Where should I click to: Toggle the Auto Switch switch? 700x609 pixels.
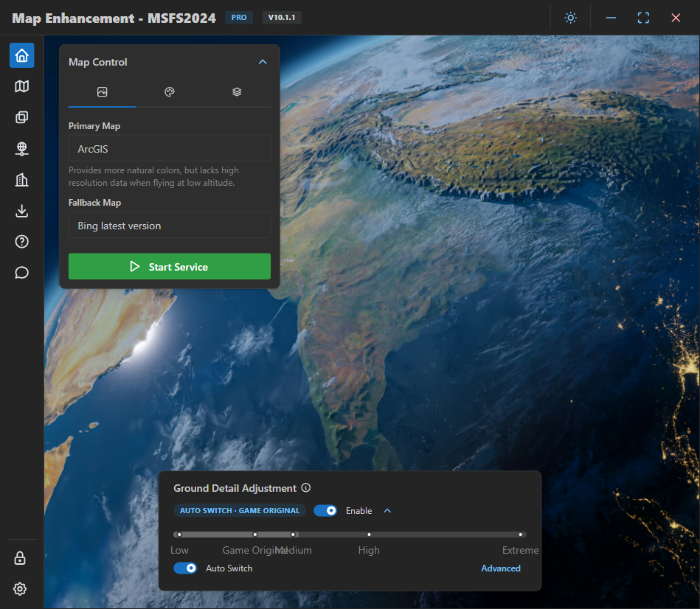click(x=185, y=568)
